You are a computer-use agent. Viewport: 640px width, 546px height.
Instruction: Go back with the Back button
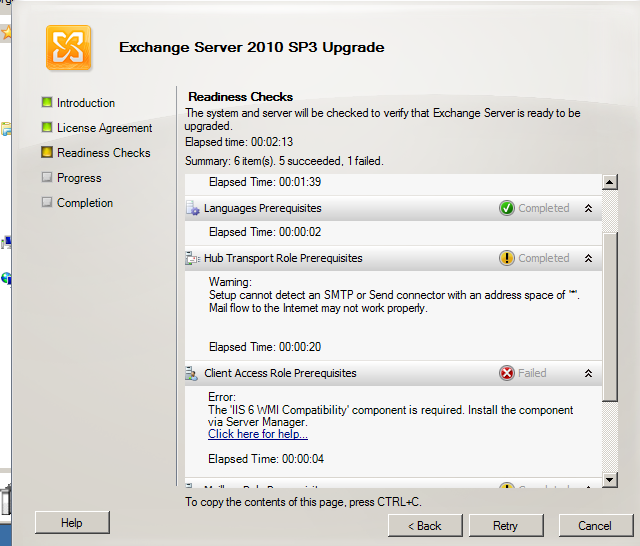pyautogui.click(x=422, y=525)
